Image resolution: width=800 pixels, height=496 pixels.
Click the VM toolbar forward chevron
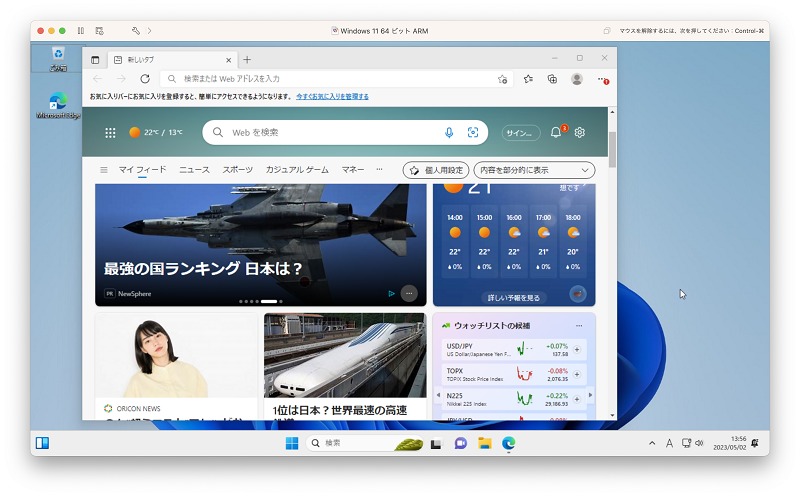[x=149, y=31]
